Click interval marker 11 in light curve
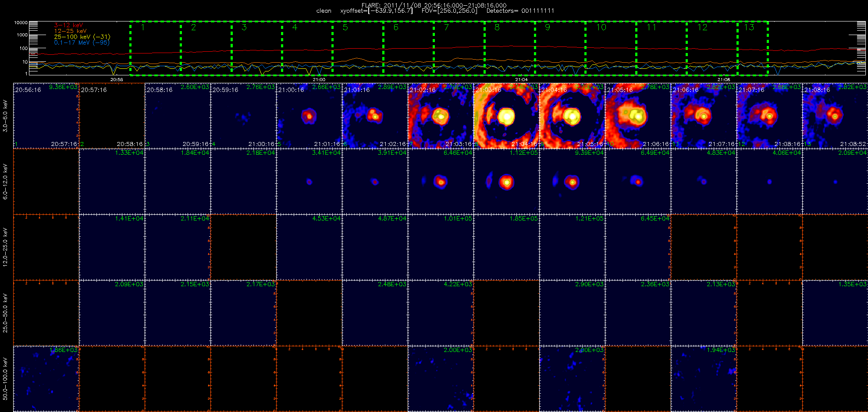Screen dimensions: 868x412 click(651, 27)
